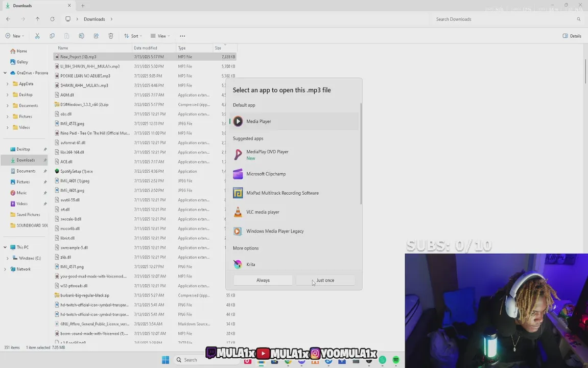Select Media Player app in dialog
588x368 pixels.
294,122
